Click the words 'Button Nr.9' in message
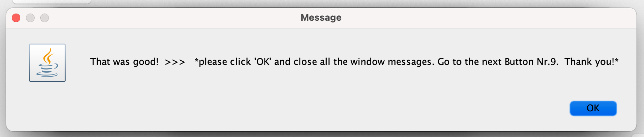The image size is (644, 137). point(531,62)
